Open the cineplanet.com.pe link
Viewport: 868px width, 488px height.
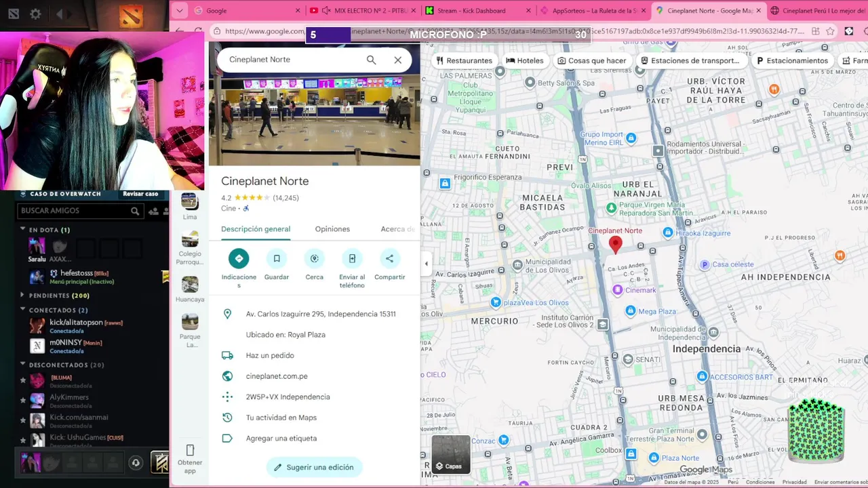277,376
